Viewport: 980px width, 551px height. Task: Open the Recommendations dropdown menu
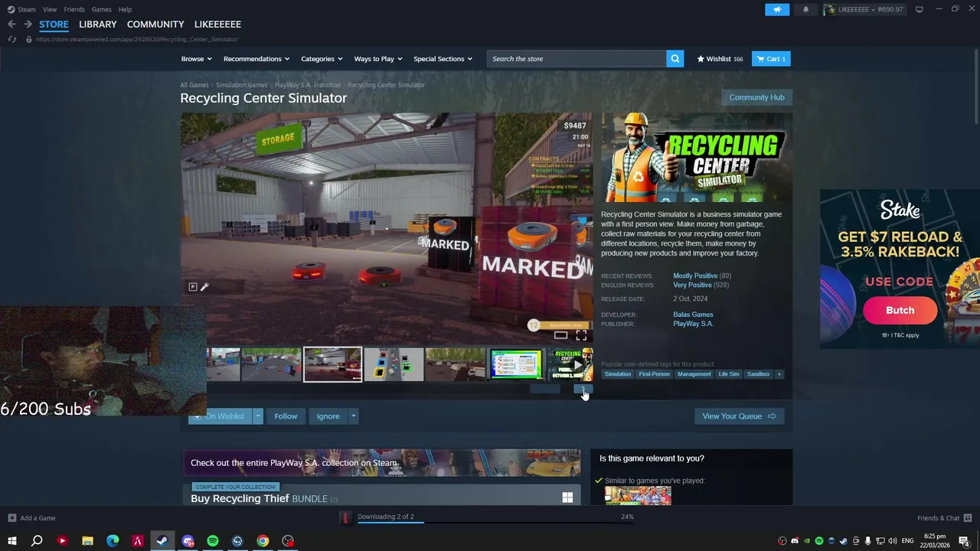click(256, 59)
